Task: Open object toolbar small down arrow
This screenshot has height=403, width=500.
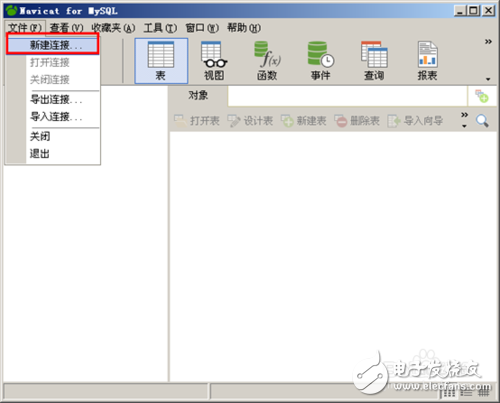Action: click(x=464, y=126)
